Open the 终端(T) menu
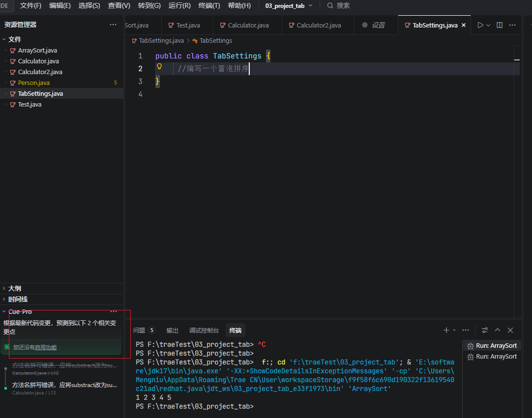Viewport: 532px width, 418px height. pos(209,6)
